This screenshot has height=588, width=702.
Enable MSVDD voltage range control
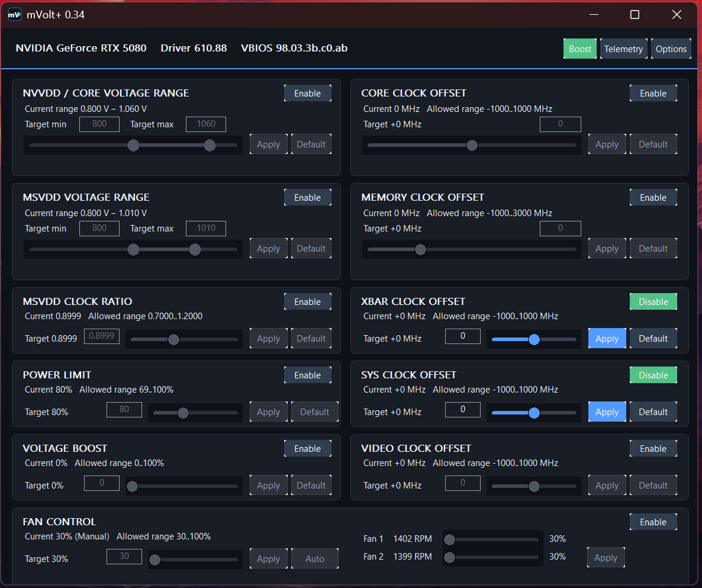(308, 198)
